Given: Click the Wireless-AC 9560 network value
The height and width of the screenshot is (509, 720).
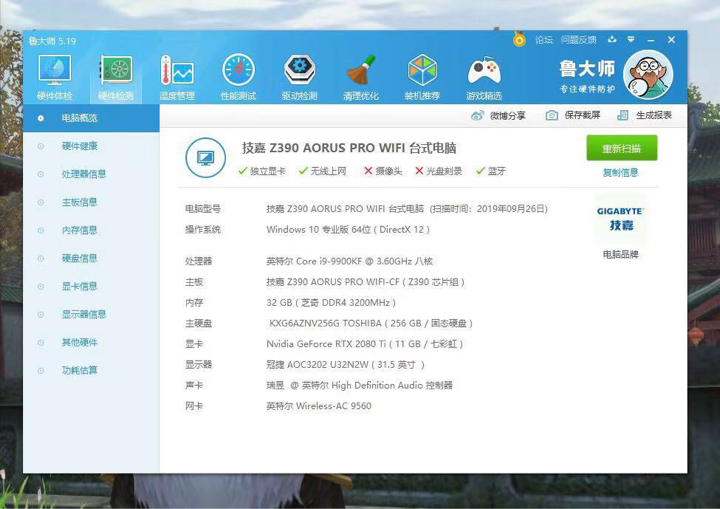Looking at the screenshot, I should coord(319,406).
